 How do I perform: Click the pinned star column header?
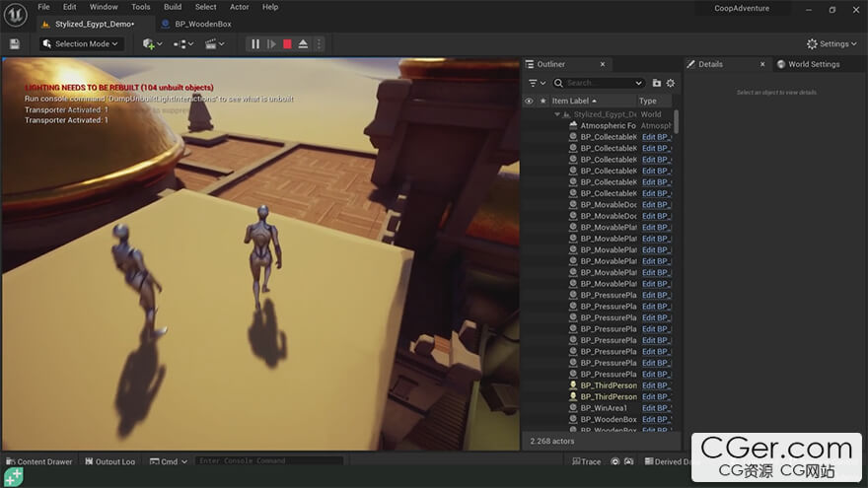tap(543, 101)
